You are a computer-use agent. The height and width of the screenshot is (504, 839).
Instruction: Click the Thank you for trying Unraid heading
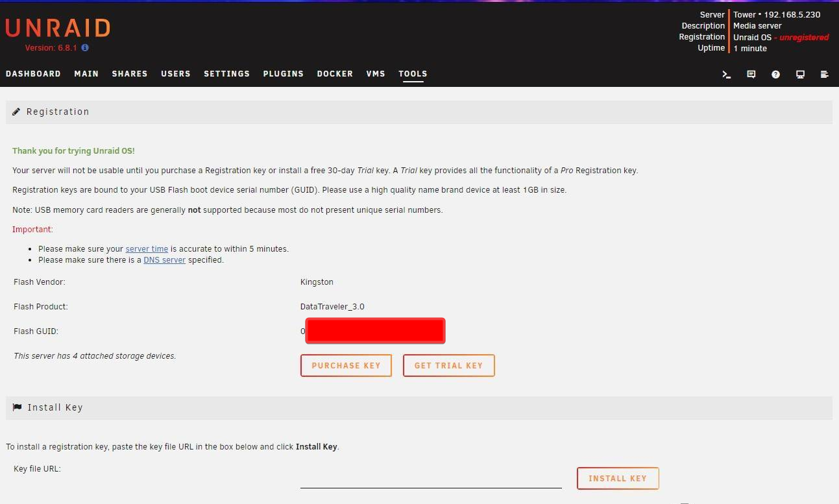(73, 151)
